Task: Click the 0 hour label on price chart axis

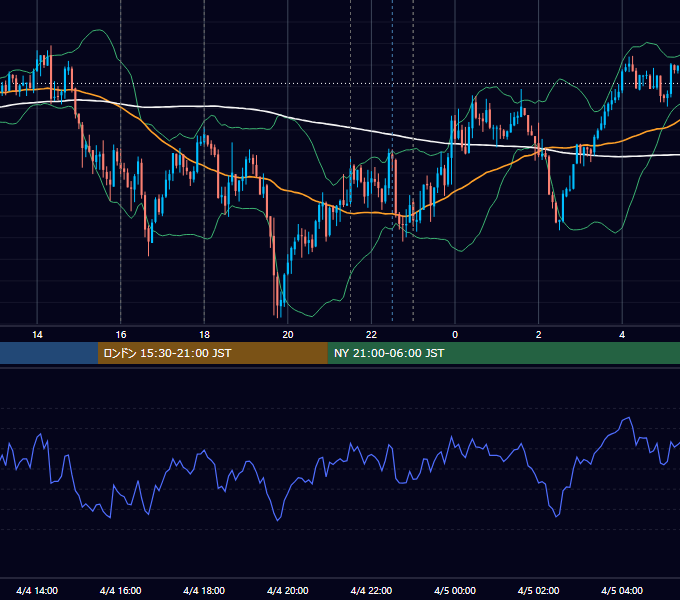Action: click(x=455, y=335)
